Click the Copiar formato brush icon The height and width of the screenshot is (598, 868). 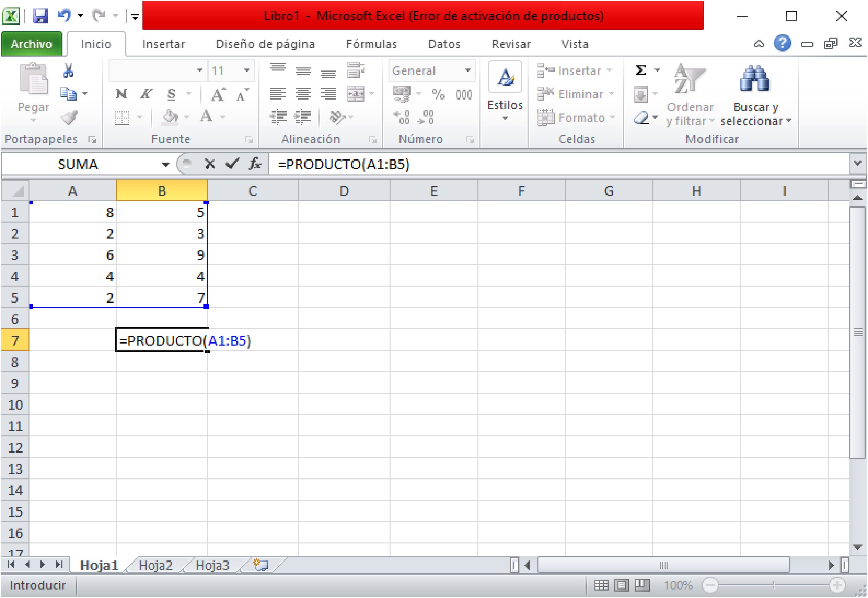(x=70, y=118)
